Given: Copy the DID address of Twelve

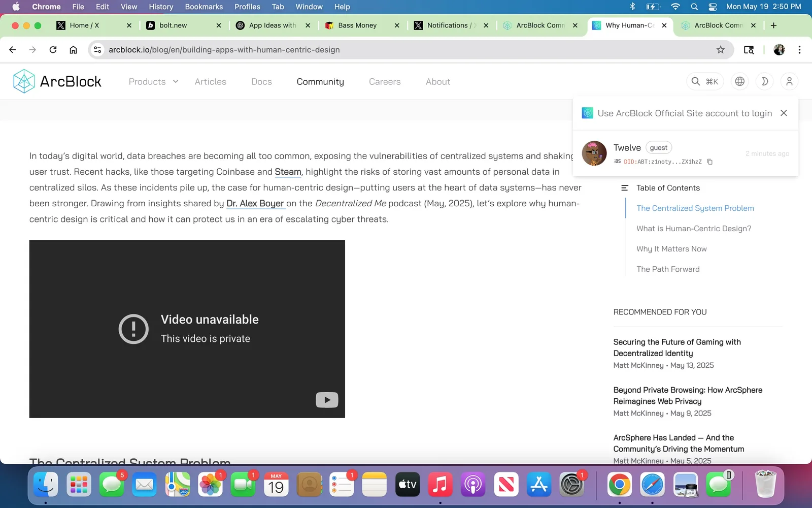Looking at the screenshot, I should [710, 162].
